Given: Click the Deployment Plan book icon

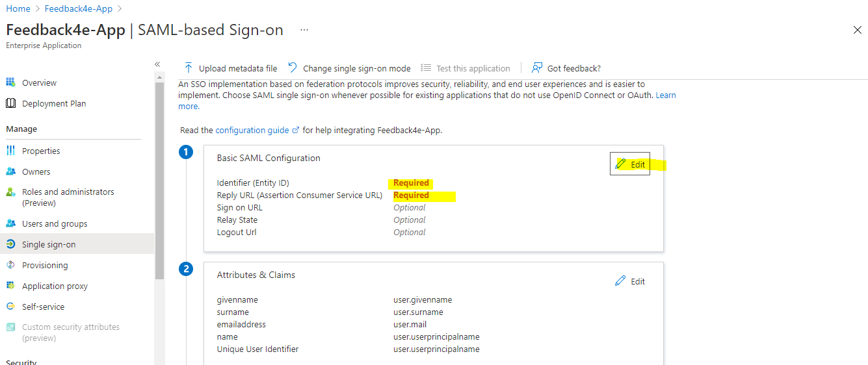Looking at the screenshot, I should 10,103.
